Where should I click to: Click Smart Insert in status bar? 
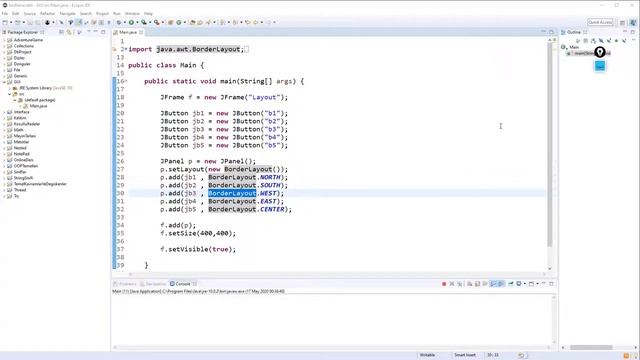tap(465, 355)
